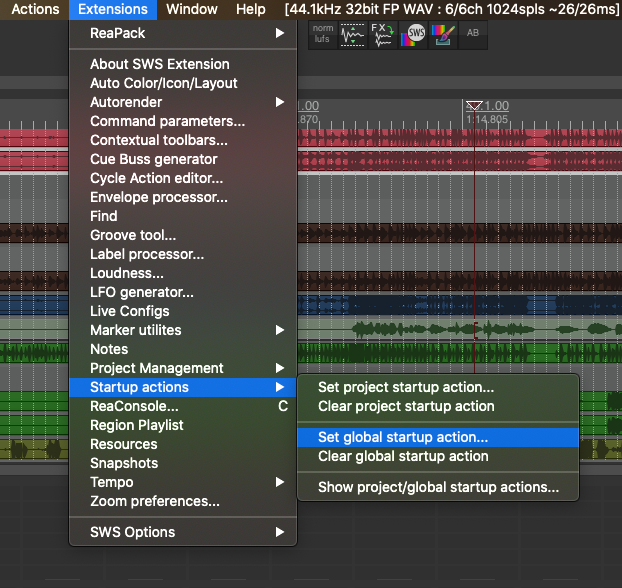This screenshot has height=588, width=622.
Task: Select the Find menu entry
Action: (183, 216)
